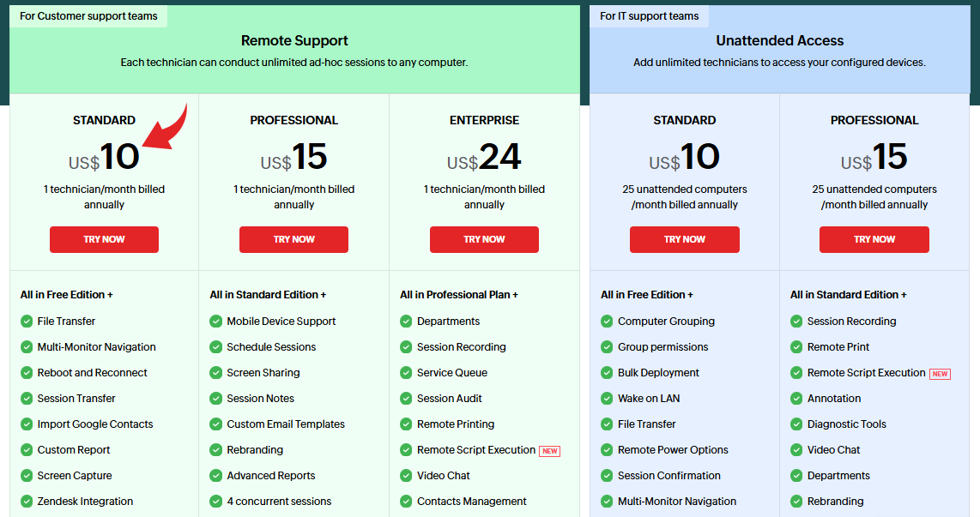
Task: Click the 'For Customer support teams' label
Action: (88, 16)
